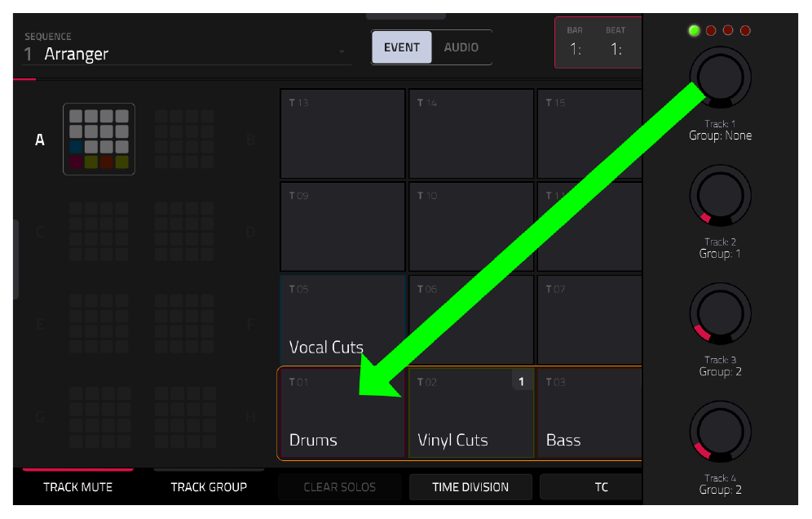Select pad bank A grid icon
Image resolution: width=812 pixels, height=519 pixels.
(99, 139)
